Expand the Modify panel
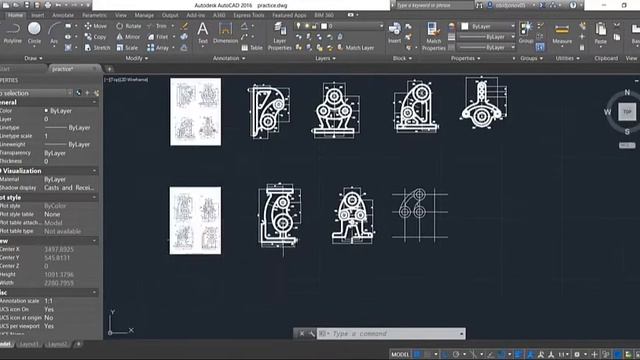 [x=136, y=58]
